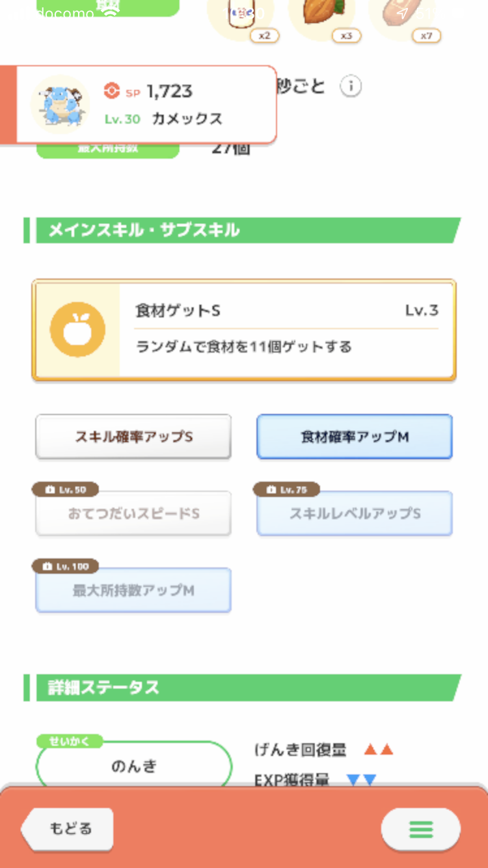Tap the ingredient icon with x3 count
Viewport: 488px width, 868px height.
pos(321,16)
